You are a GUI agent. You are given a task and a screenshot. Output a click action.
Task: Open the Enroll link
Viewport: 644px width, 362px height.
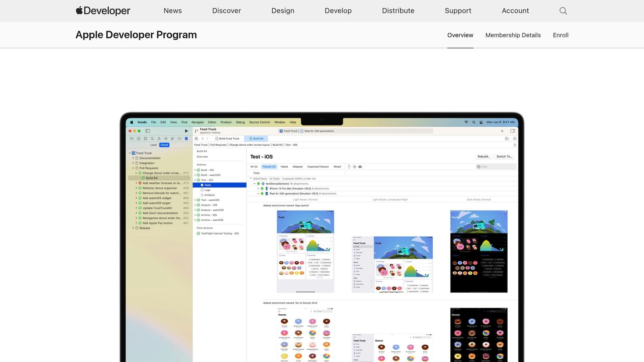tap(560, 35)
